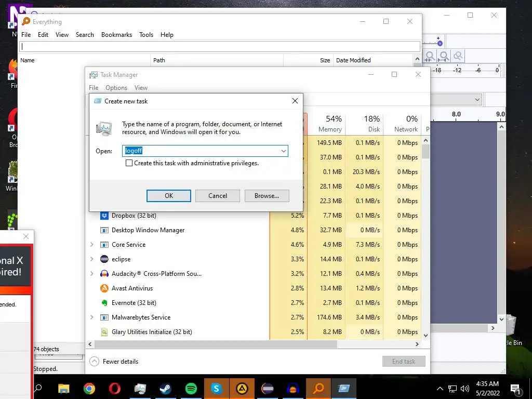Show hidden system tray icons
532x399 pixels.
pyautogui.click(x=440, y=389)
